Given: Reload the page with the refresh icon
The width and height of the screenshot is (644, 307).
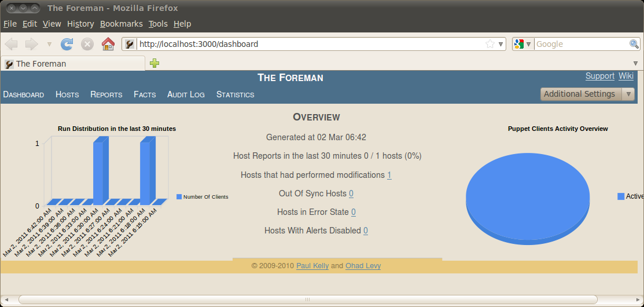Looking at the screenshot, I should [67, 44].
